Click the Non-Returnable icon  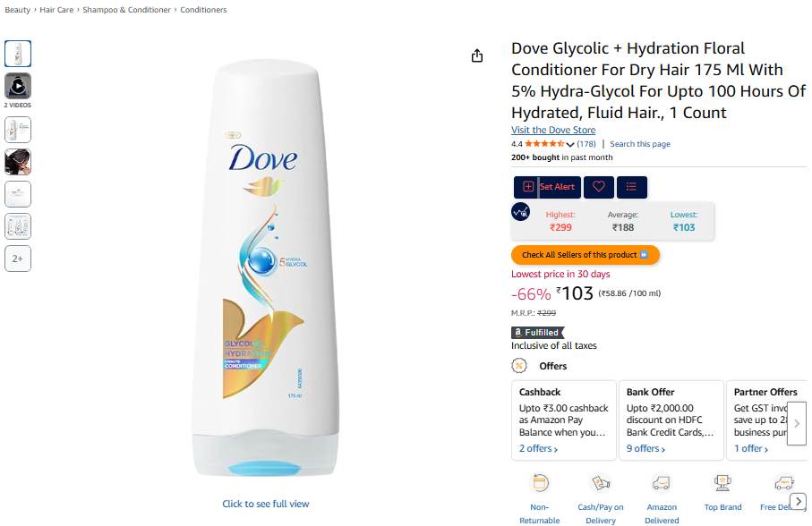(x=540, y=483)
